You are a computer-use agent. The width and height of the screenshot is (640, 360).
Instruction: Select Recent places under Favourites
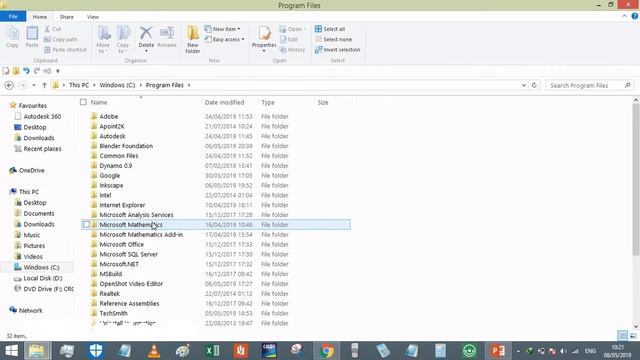42,149
